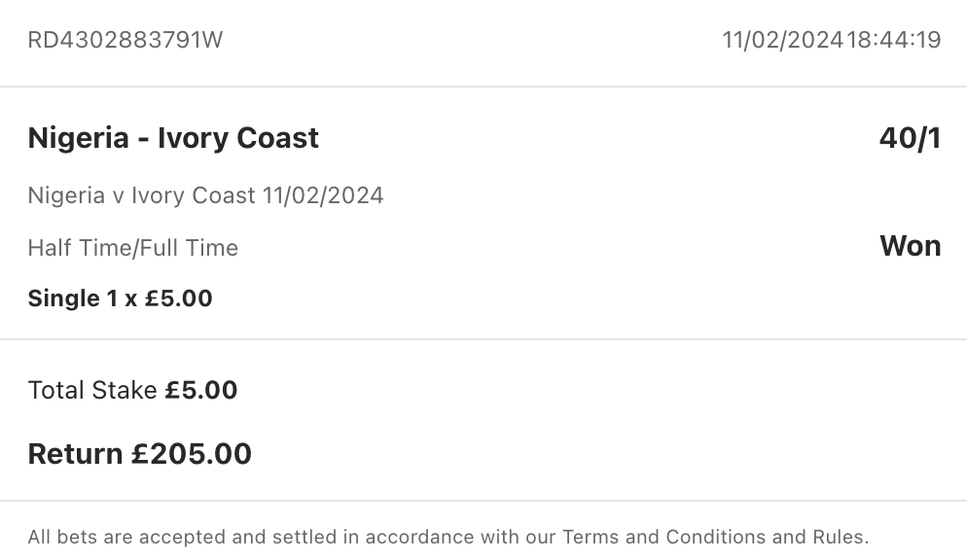
Task: Click the bet reference RD4302883791W
Action: tap(125, 40)
